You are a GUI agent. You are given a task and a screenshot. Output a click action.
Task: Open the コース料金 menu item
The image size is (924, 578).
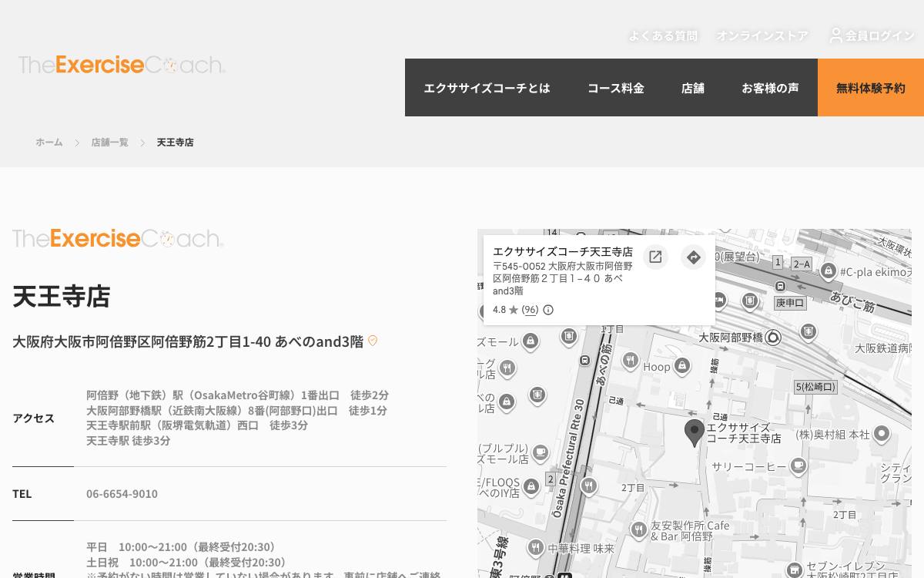click(x=616, y=88)
